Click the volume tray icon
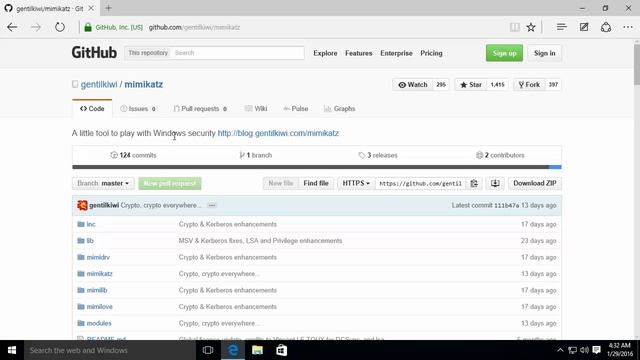 (x=584, y=350)
